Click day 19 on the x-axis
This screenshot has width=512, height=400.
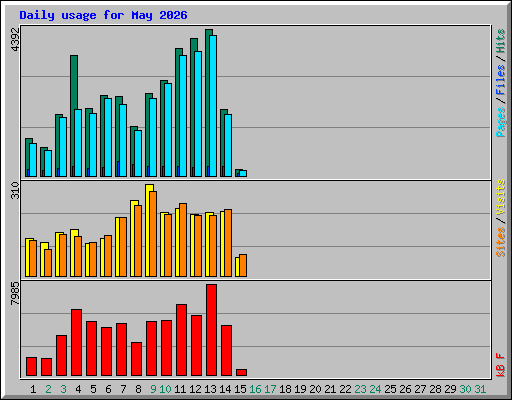pos(300,389)
